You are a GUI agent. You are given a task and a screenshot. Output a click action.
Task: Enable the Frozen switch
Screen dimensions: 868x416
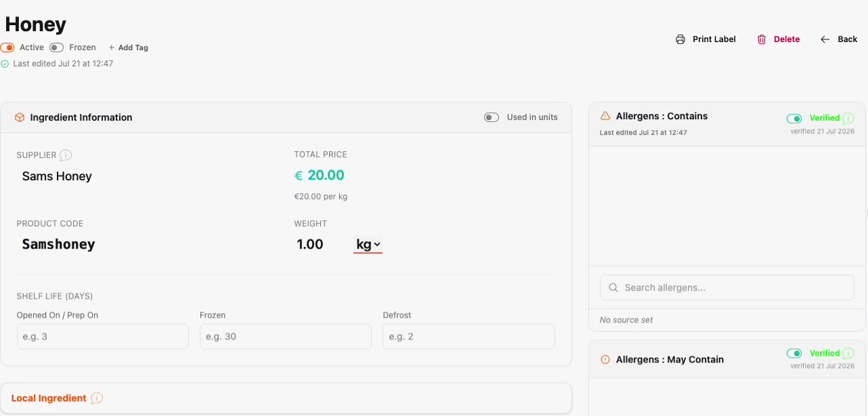pos(57,47)
